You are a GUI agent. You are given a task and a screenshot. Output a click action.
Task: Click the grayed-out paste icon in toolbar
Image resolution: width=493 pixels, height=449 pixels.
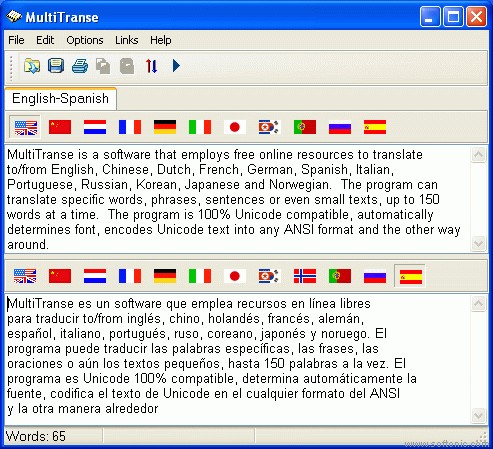pyautogui.click(x=127, y=66)
